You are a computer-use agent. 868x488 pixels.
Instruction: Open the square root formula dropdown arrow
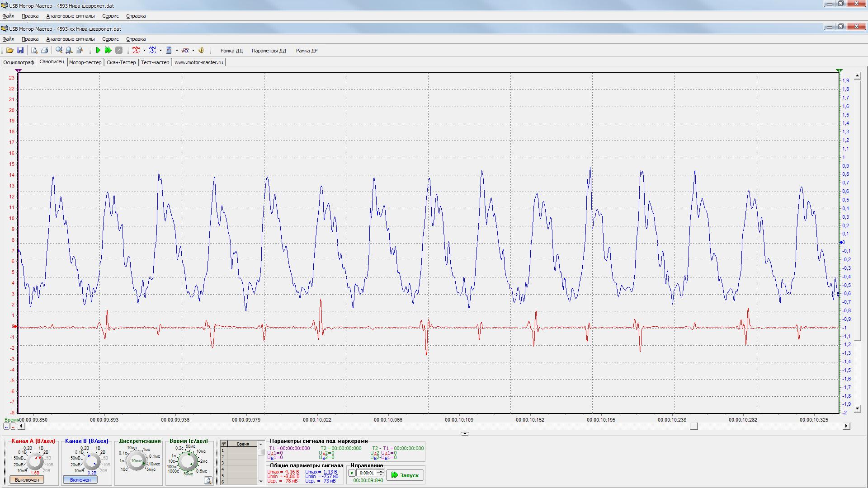pyautogui.click(x=193, y=51)
